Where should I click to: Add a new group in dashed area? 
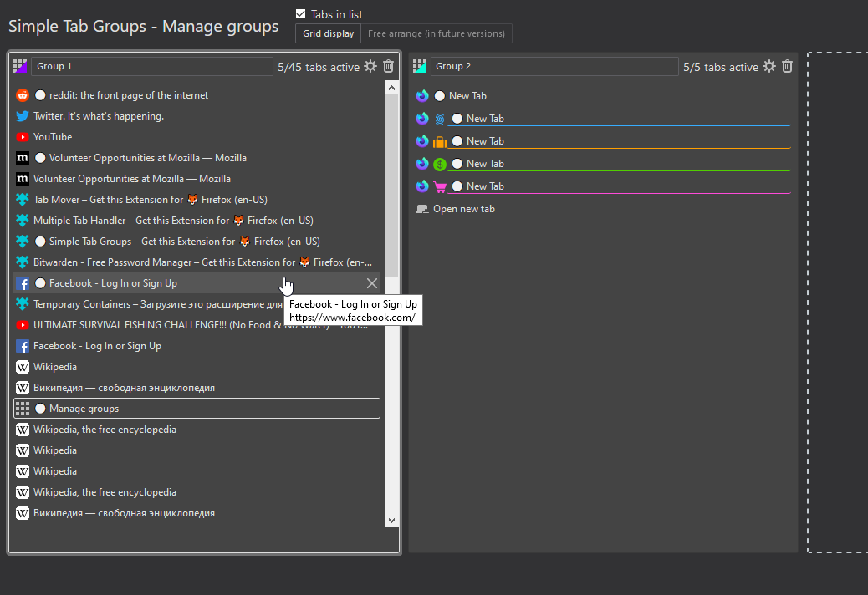[x=838, y=303]
